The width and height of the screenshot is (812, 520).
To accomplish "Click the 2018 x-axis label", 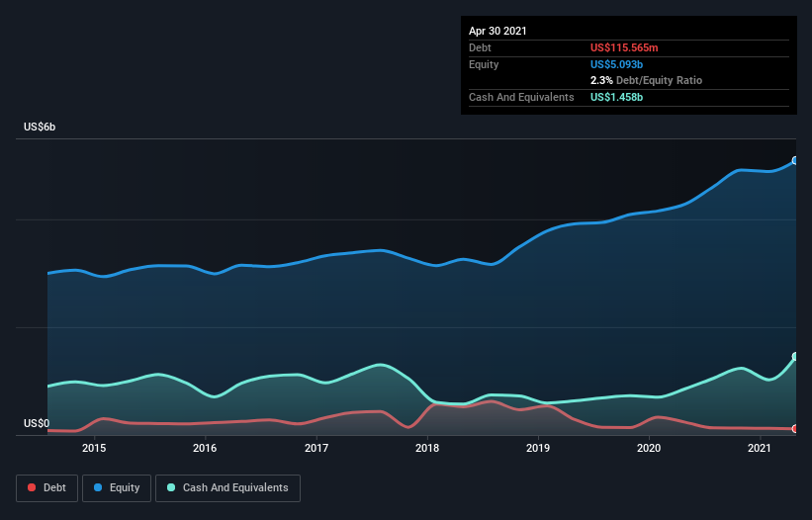I will tap(426, 448).
